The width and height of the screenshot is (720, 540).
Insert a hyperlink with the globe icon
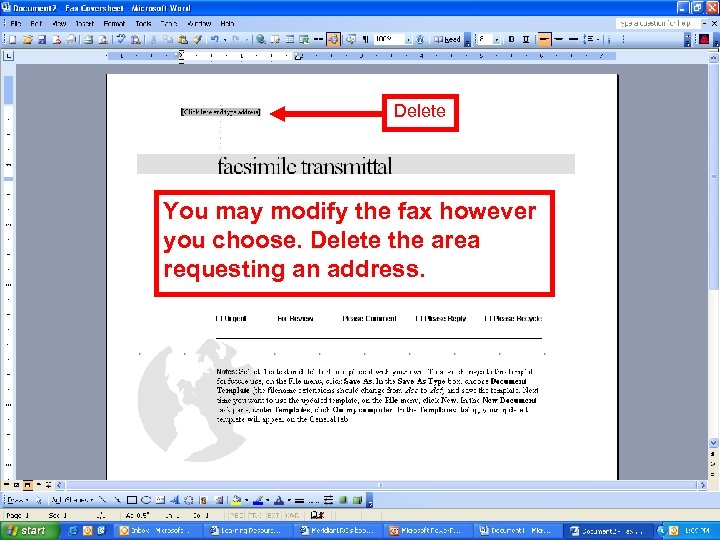click(x=261, y=40)
